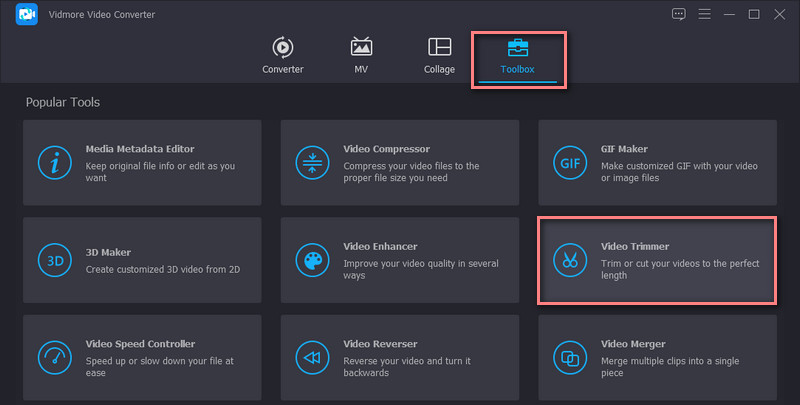
Task: Click the Video Trimmer scissors icon
Action: [x=570, y=260]
